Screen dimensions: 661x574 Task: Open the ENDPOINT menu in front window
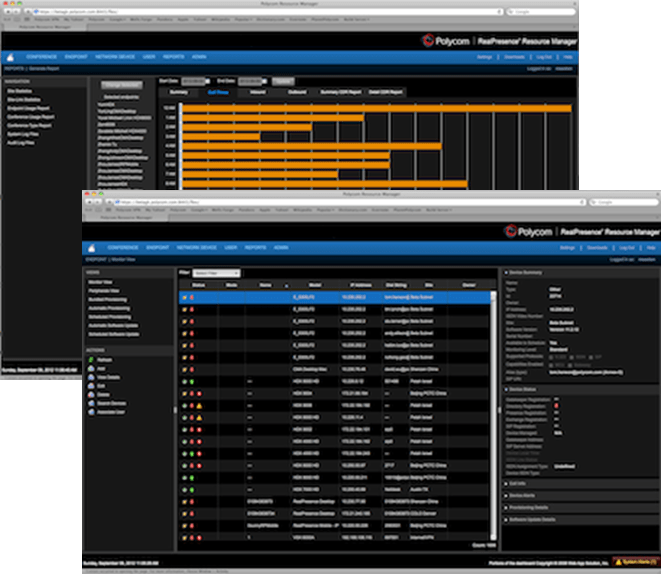click(158, 248)
